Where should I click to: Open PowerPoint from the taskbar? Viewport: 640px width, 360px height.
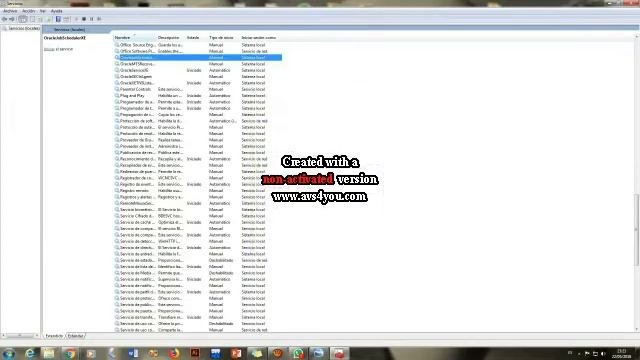pyautogui.click(x=236, y=353)
